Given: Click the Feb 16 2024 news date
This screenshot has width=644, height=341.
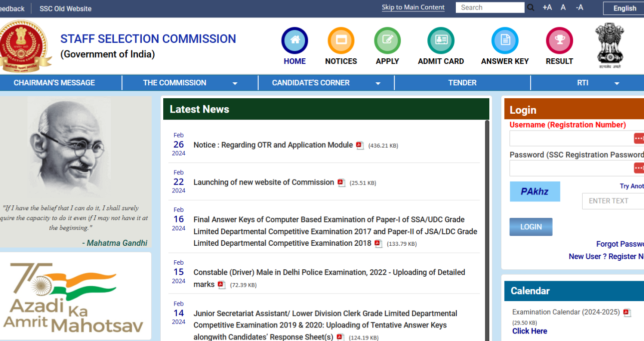Looking at the screenshot, I should (179, 219).
